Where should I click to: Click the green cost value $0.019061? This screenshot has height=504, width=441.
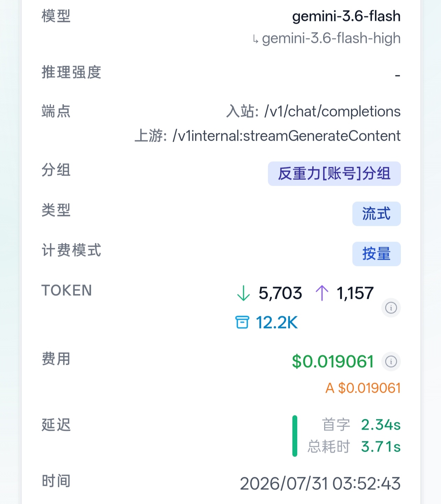coord(333,362)
